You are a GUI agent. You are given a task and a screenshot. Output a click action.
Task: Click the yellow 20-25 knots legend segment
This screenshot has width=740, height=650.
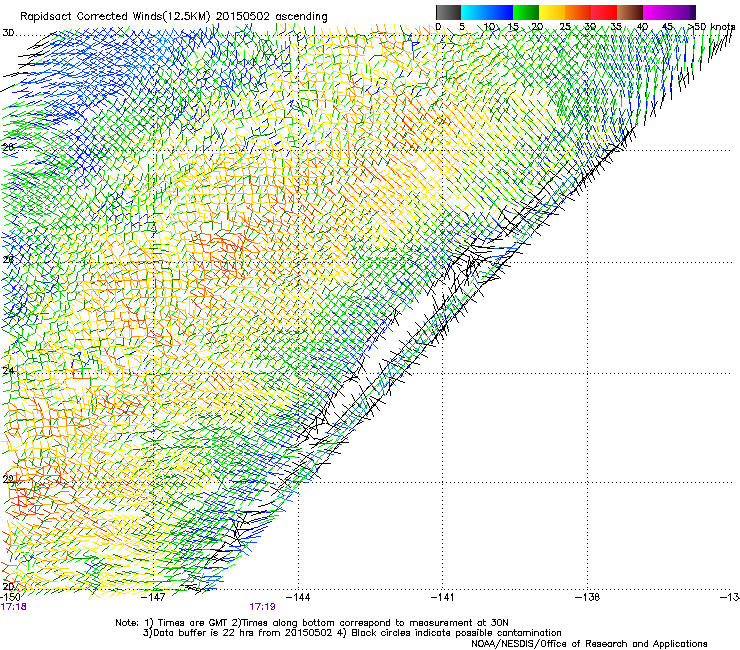click(x=552, y=12)
